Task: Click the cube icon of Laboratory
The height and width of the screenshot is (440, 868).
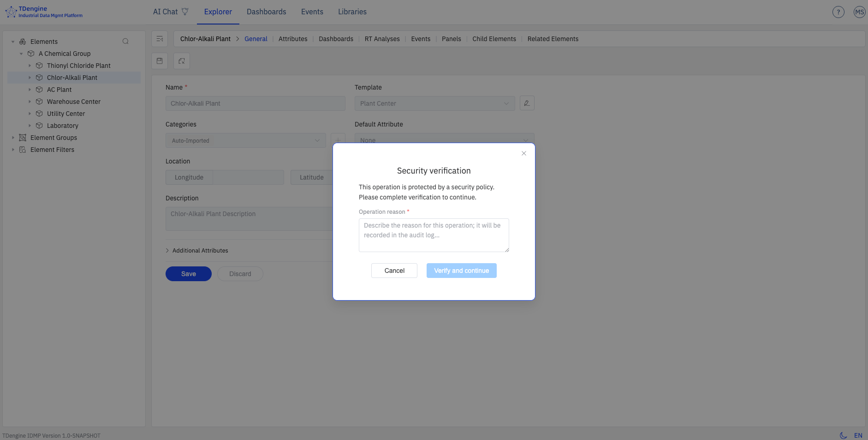Action: point(39,126)
